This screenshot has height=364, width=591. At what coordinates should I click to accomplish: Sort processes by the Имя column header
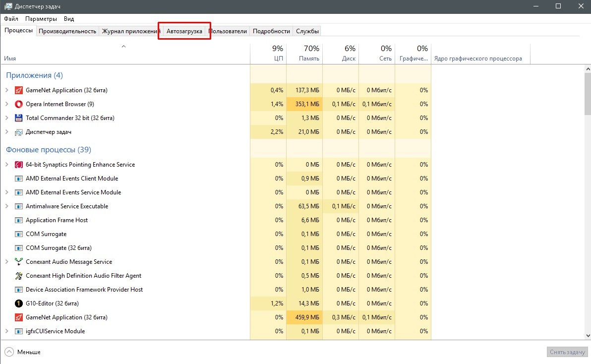pos(125,54)
